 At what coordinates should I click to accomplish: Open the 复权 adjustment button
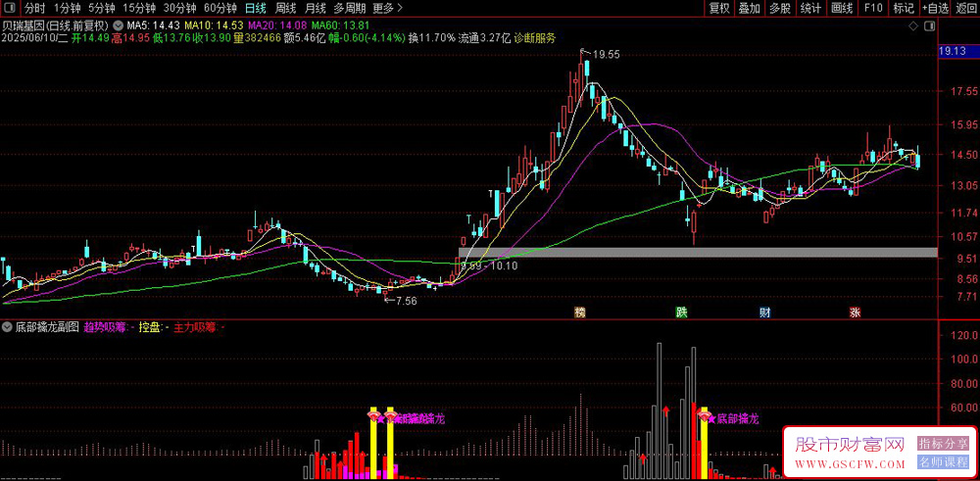tap(718, 9)
